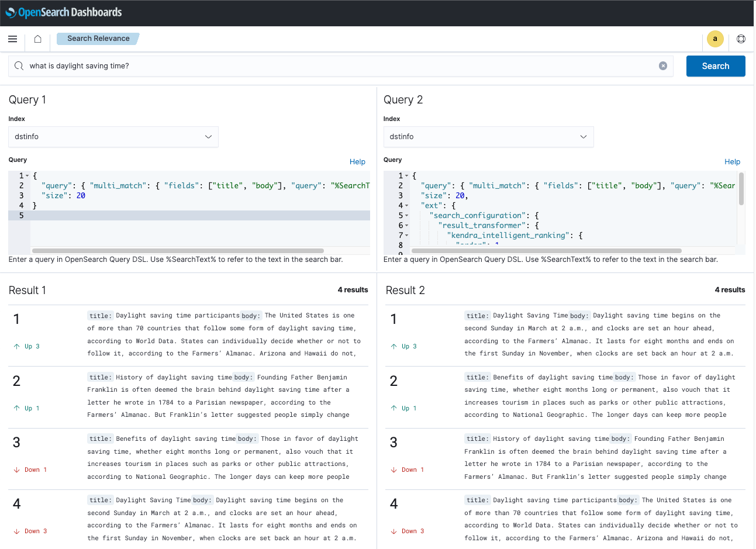The height and width of the screenshot is (549, 756).
Task: Click the "Index" label above Query 2 dropdown
Action: pos(392,119)
